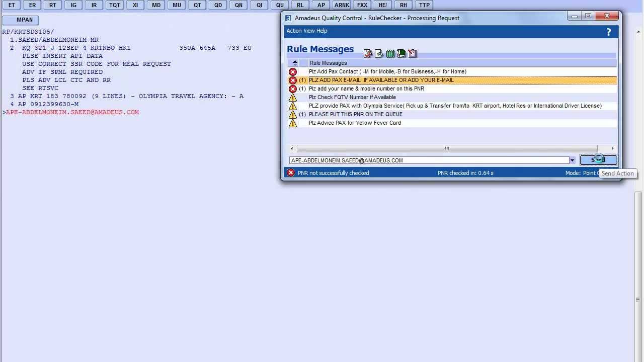Click the APE command input field in RuleChecker

pos(429,160)
